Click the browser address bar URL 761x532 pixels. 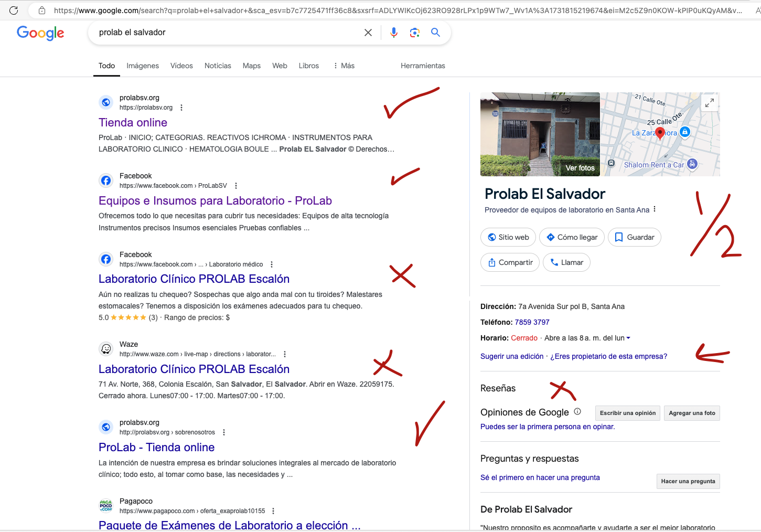point(398,10)
